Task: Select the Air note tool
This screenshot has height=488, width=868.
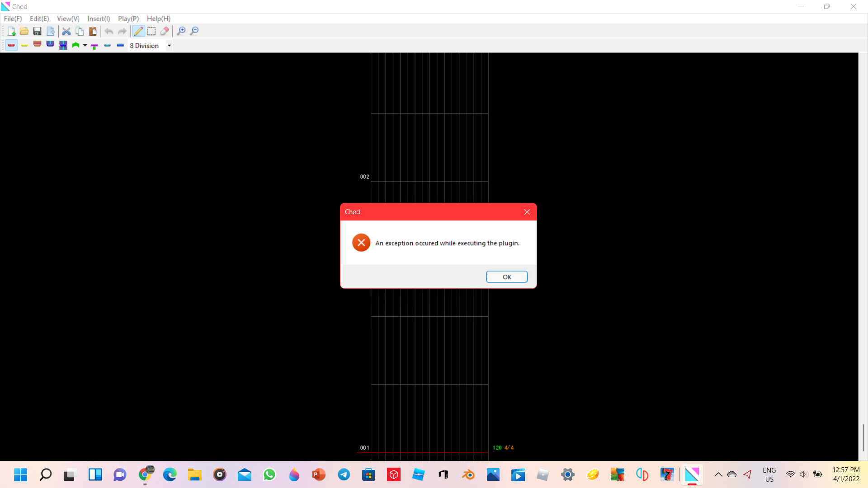Action: click(76, 45)
